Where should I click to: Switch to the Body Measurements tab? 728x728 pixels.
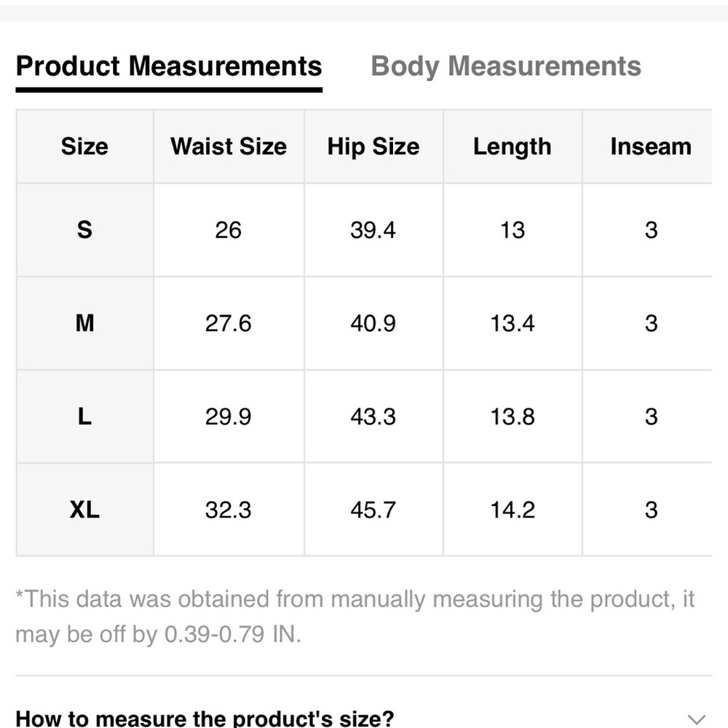pyautogui.click(x=506, y=66)
